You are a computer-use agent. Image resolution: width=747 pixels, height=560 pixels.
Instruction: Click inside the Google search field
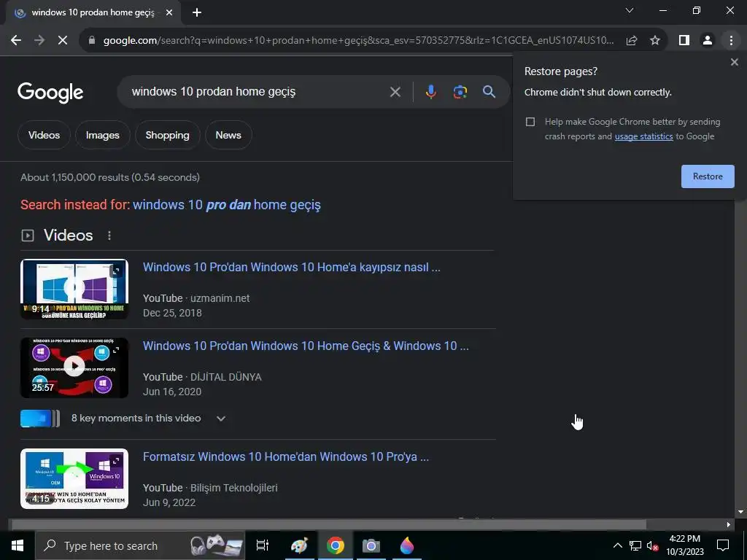click(258, 92)
